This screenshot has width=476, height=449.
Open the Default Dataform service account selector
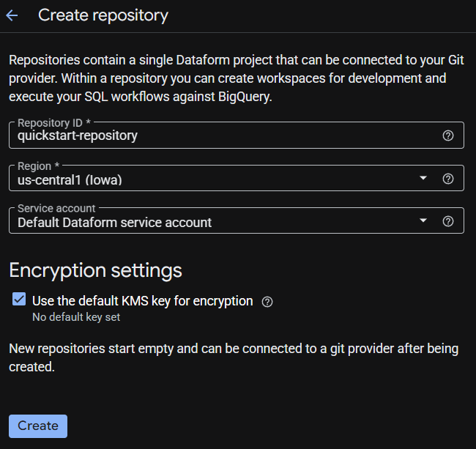[237, 220]
